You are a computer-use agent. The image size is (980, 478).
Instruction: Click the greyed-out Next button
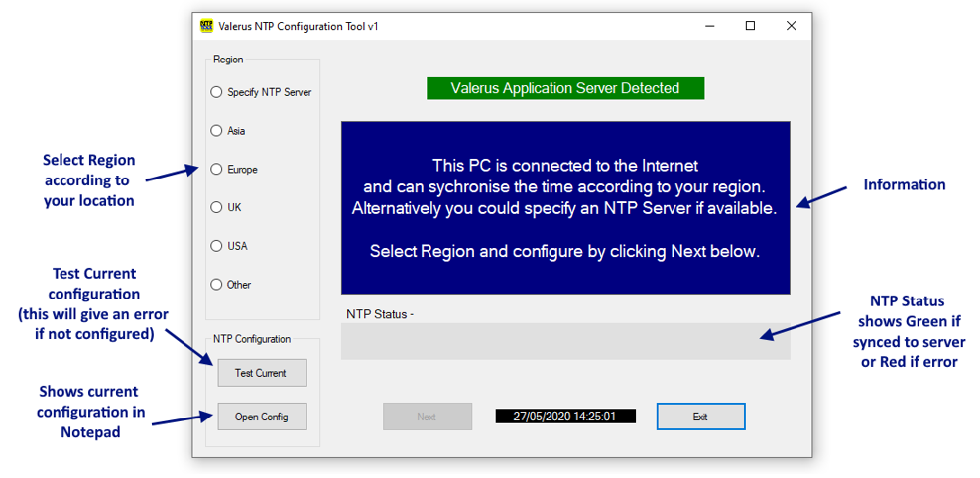[427, 417]
